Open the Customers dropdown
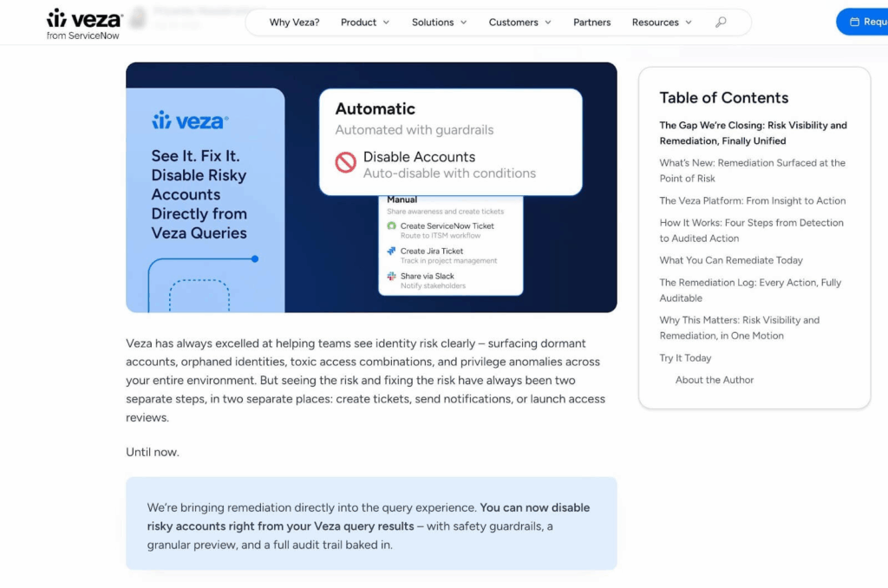This screenshot has height=588, width=888. (x=520, y=23)
